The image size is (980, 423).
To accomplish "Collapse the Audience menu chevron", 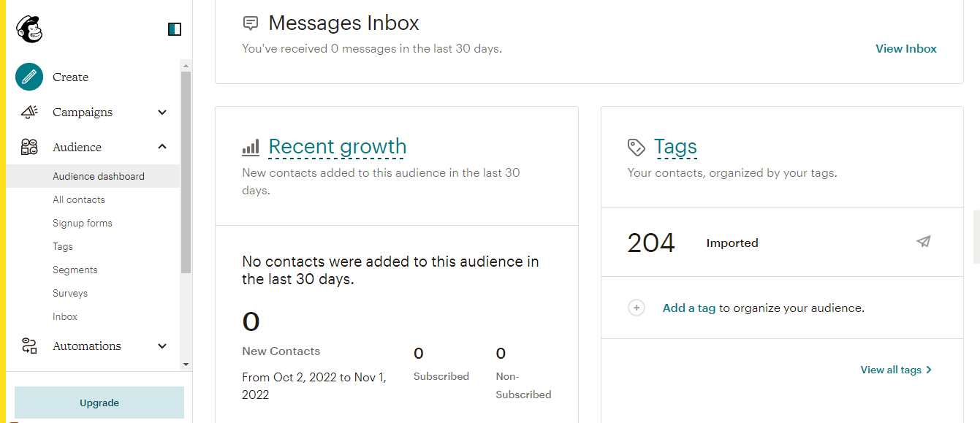I will point(162,147).
